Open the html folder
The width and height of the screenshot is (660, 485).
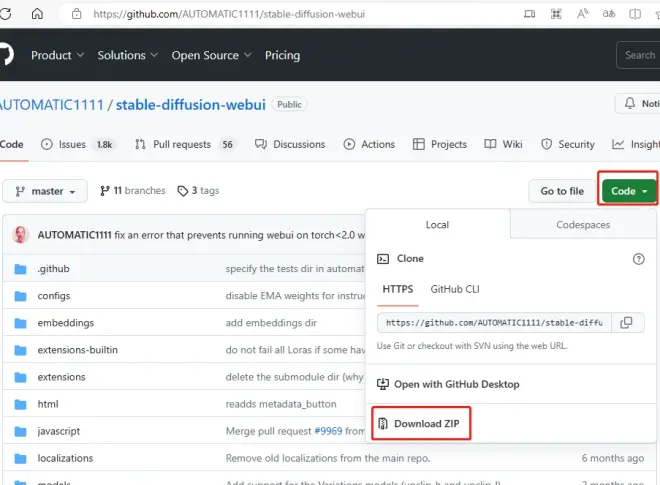(x=48, y=404)
